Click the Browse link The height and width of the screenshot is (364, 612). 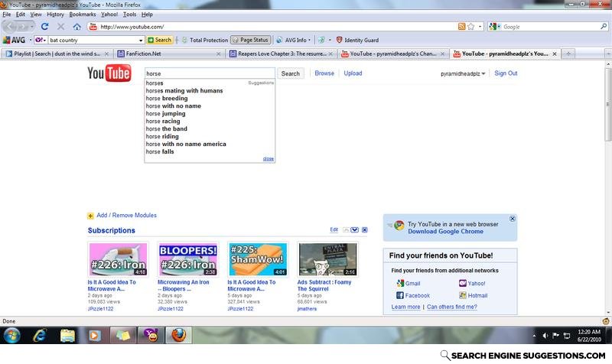(x=324, y=73)
